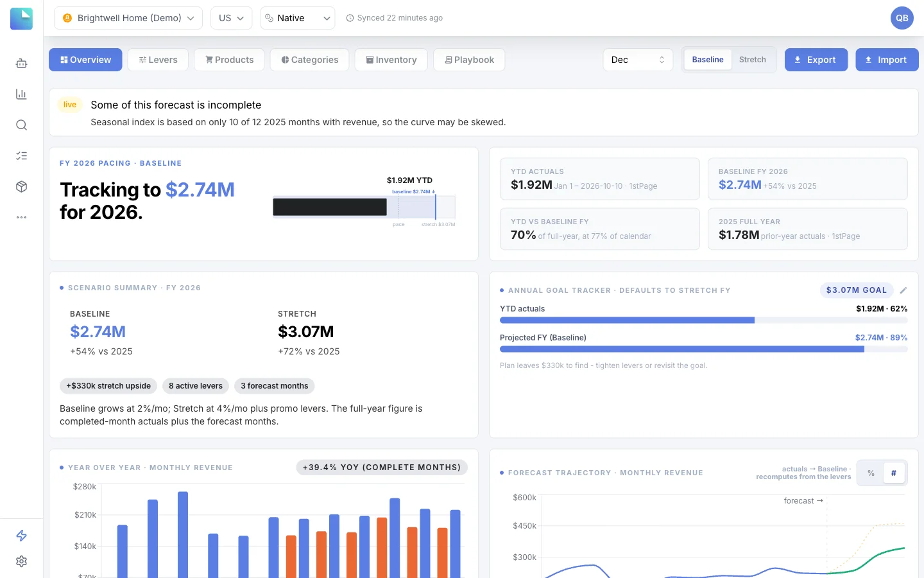Image resolution: width=924 pixels, height=578 pixels.
Task: Switch to the Inventory tab
Action: tap(391, 60)
